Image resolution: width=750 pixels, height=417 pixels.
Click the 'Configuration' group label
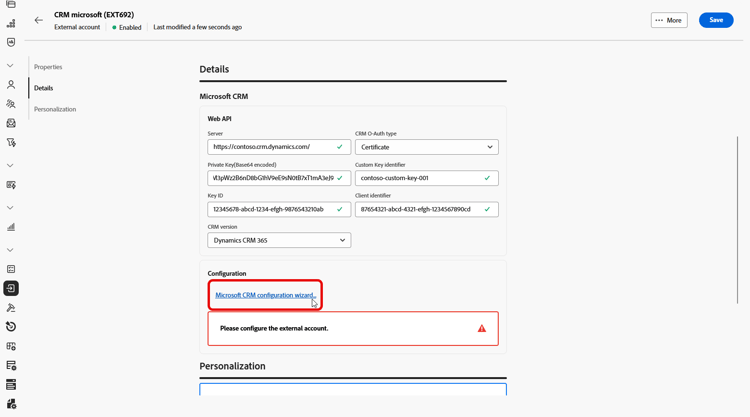(x=227, y=274)
